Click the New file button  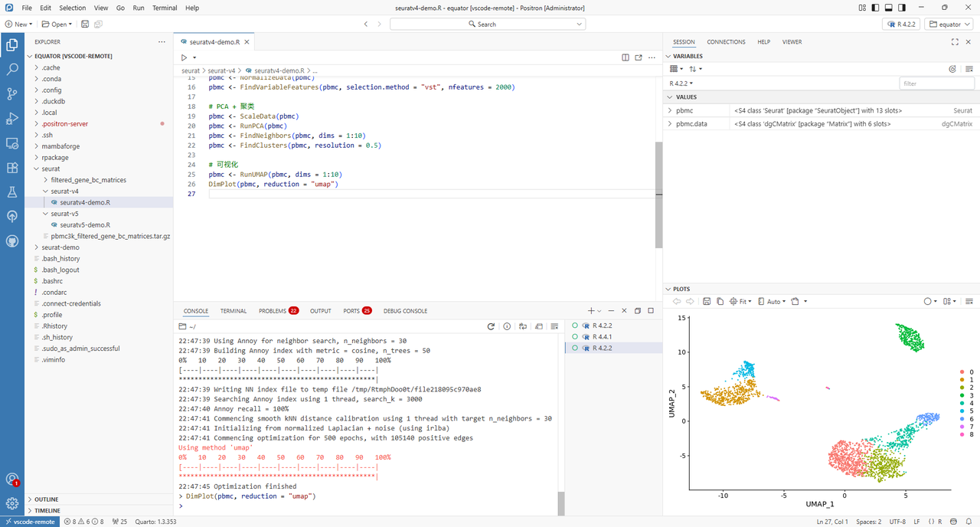(x=18, y=25)
